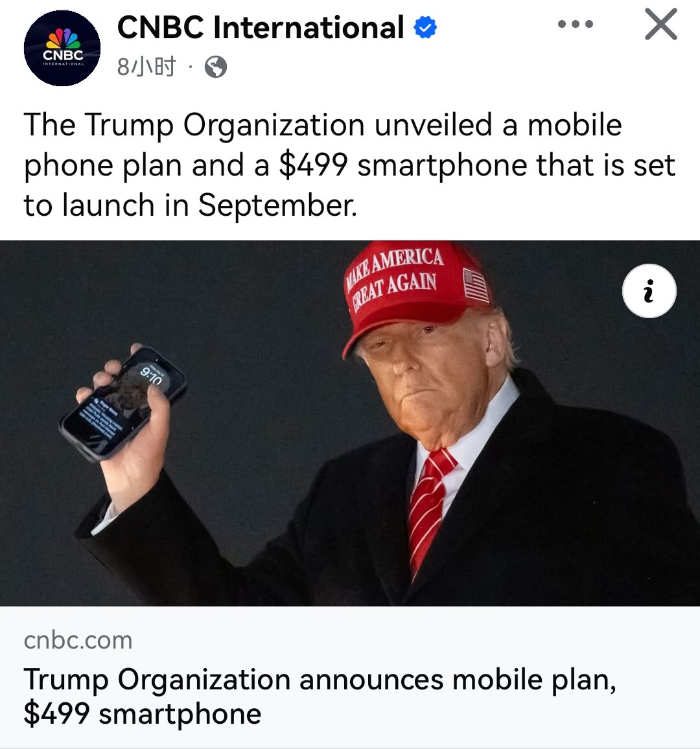This screenshot has height=749, width=700.
Task: Click the $499 smartphone line of headline
Action: tap(143, 714)
